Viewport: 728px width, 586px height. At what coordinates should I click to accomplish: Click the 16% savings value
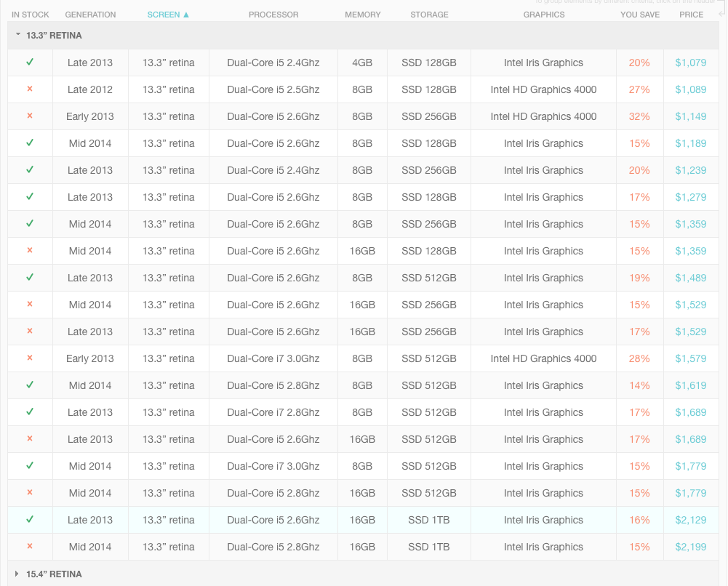tap(639, 520)
